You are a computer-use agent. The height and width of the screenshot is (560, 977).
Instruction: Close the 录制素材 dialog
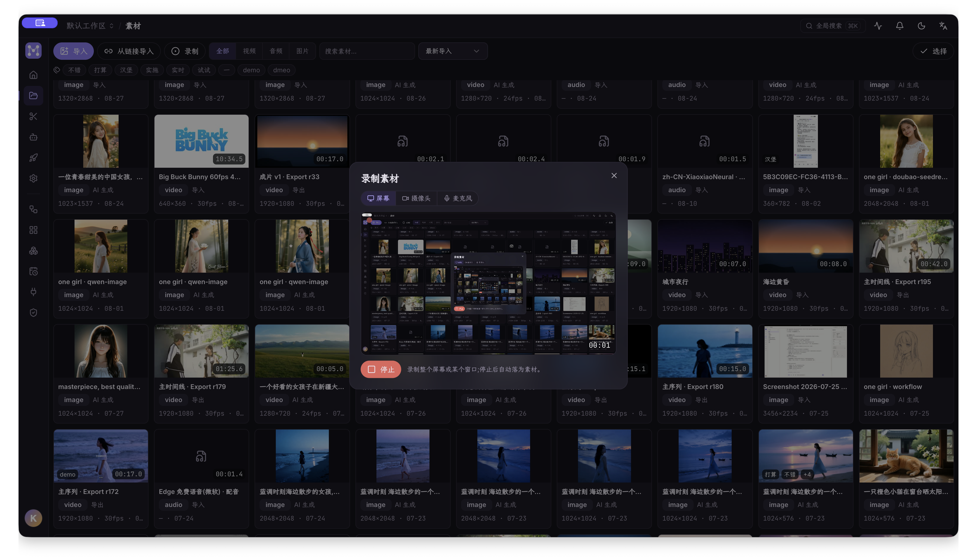tap(614, 175)
